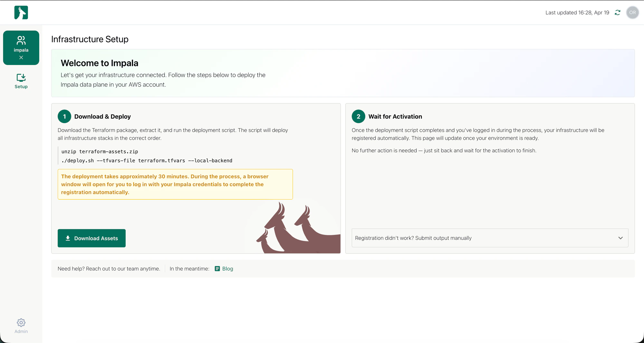Image resolution: width=644 pixels, height=343 pixels.
Task: Refresh the last updated status
Action: click(617, 13)
